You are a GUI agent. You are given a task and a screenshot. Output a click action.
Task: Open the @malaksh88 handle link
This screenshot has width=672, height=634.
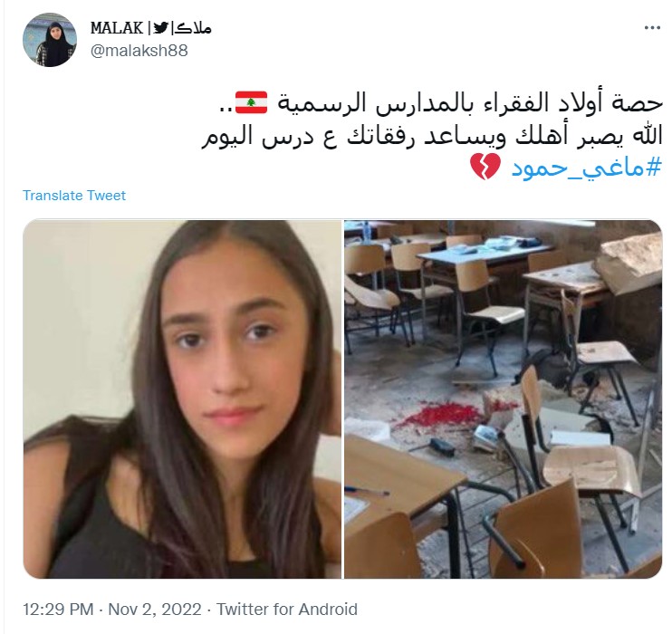tap(139, 51)
